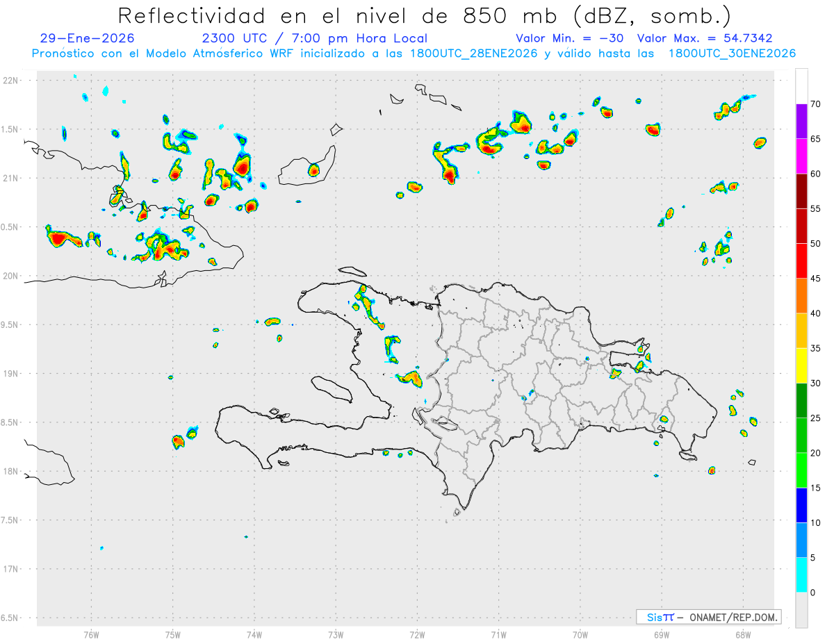
Task: Pick the orange 40-45 dBZ colorbar segment
Action: 801,296
